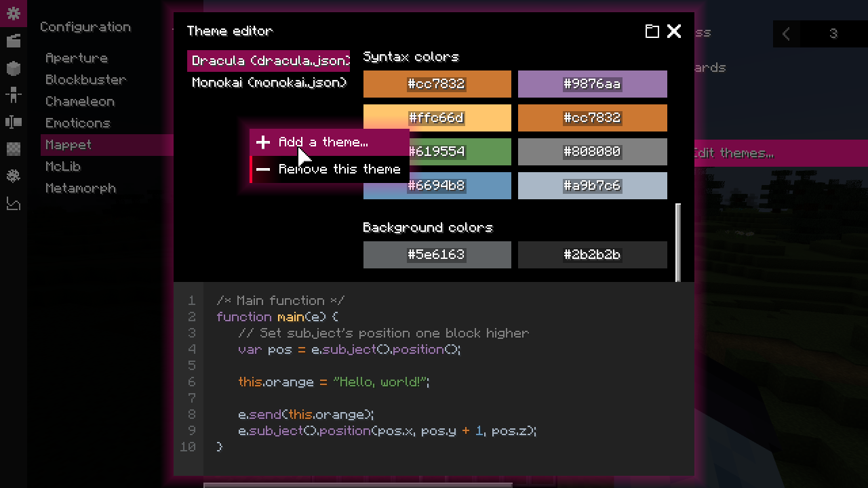The image size is (868, 488).
Task: Click the #2b2b2b background color swatch
Action: [592, 254]
